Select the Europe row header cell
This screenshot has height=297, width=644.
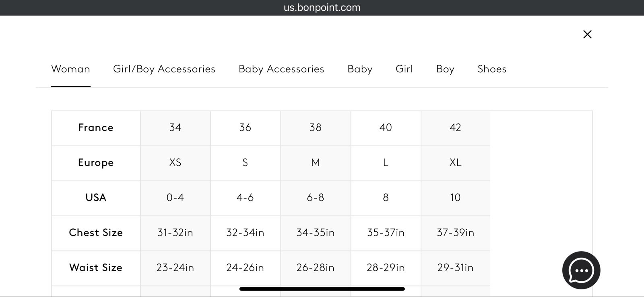pyautogui.click(x=96, y=163)
